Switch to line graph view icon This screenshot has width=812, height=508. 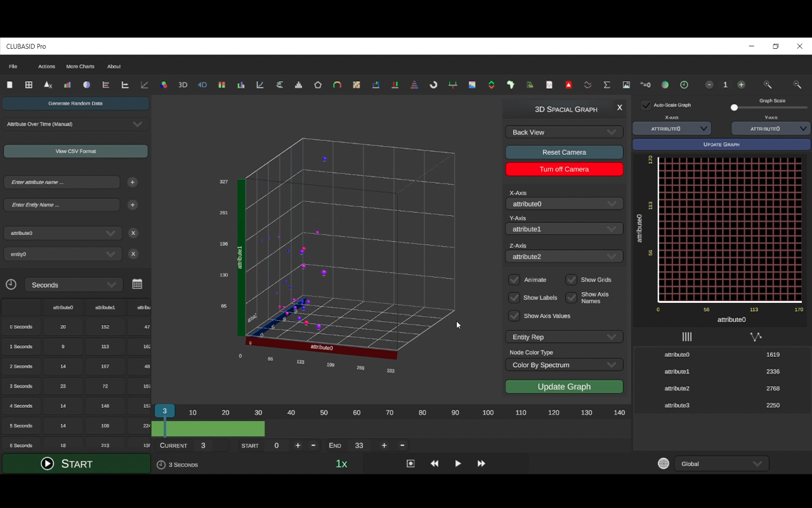tap(756, 337)
